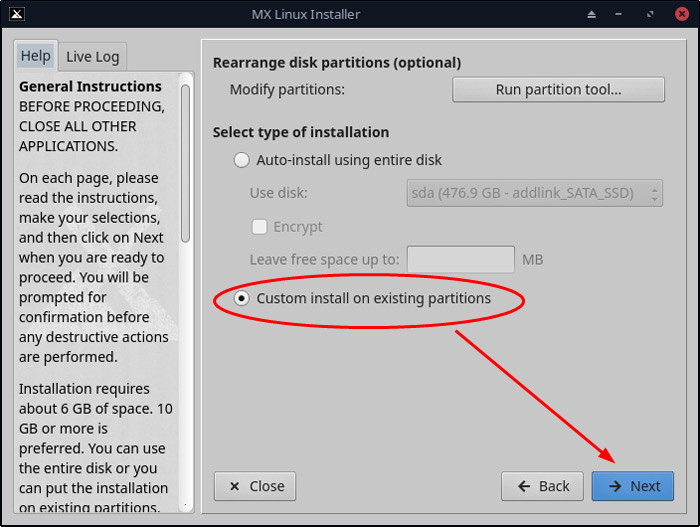
Task: Switch to the Live Log tab
Action: pyautogui.click(x=93, y=57)
